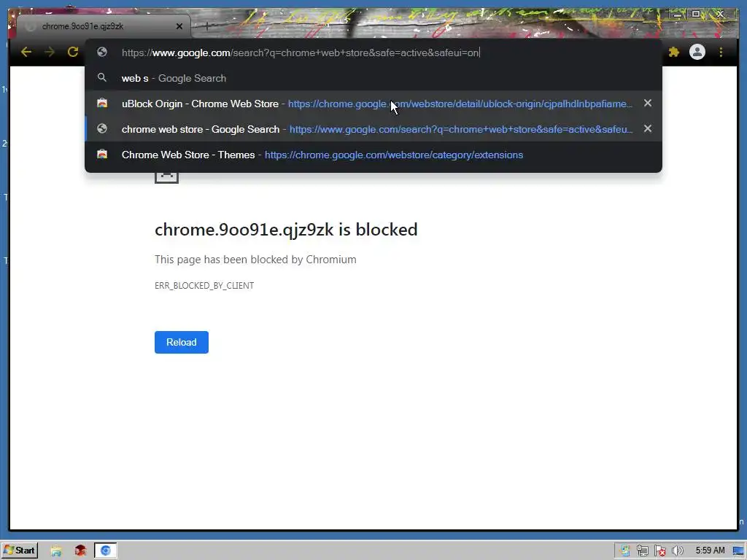This screenshot has width=747, height=560.
Task: Open Chrome Web Store - Themes suggestion
Action: tap(373, 155)
